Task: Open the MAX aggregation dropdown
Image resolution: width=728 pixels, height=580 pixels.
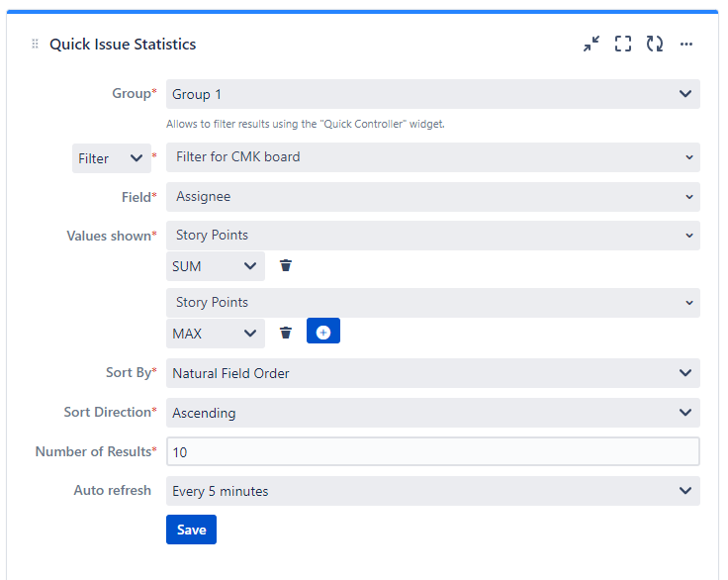Action: [216, 334]
